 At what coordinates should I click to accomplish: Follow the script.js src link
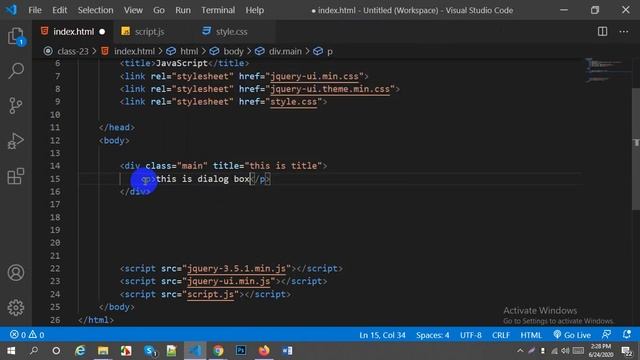tap(211, 294)
